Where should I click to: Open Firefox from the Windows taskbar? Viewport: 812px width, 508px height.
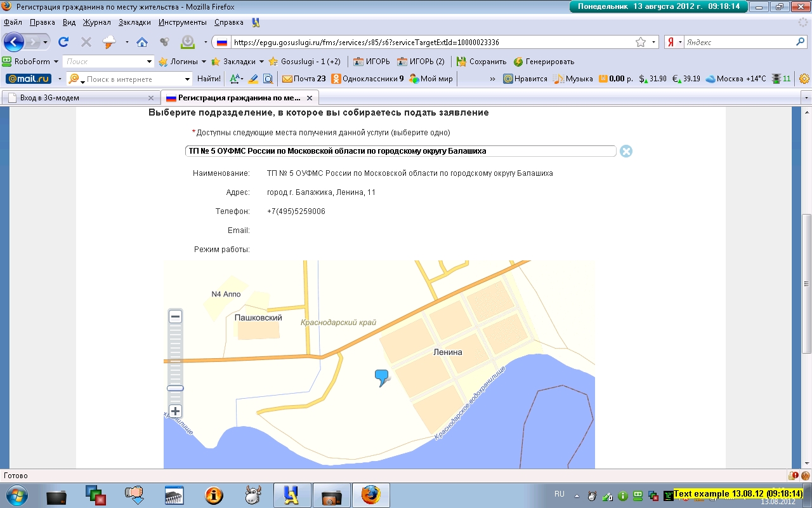pos(371,495)
